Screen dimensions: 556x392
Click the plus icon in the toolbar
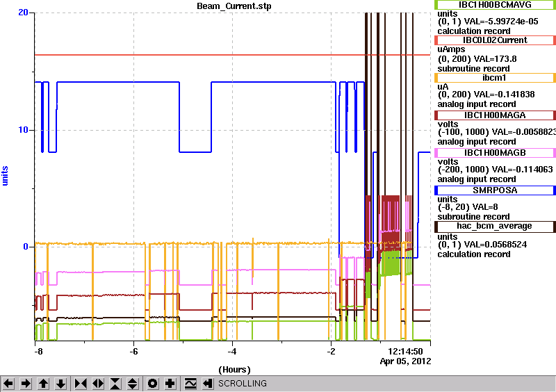coord(170,384)
